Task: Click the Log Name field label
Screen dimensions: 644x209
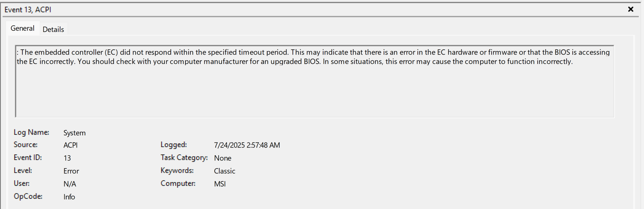Action: click(31, 132)
